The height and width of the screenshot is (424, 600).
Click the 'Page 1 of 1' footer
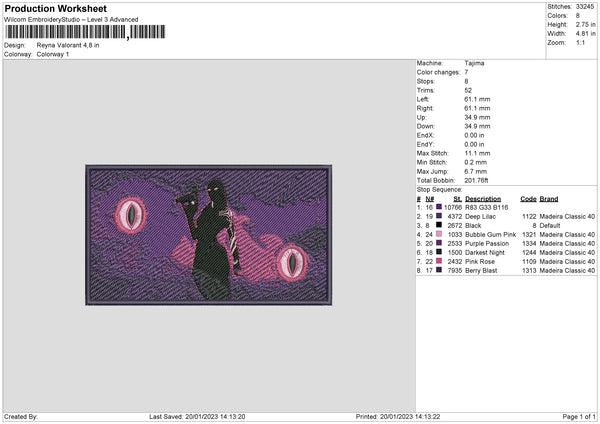click(x=579, y=417)
